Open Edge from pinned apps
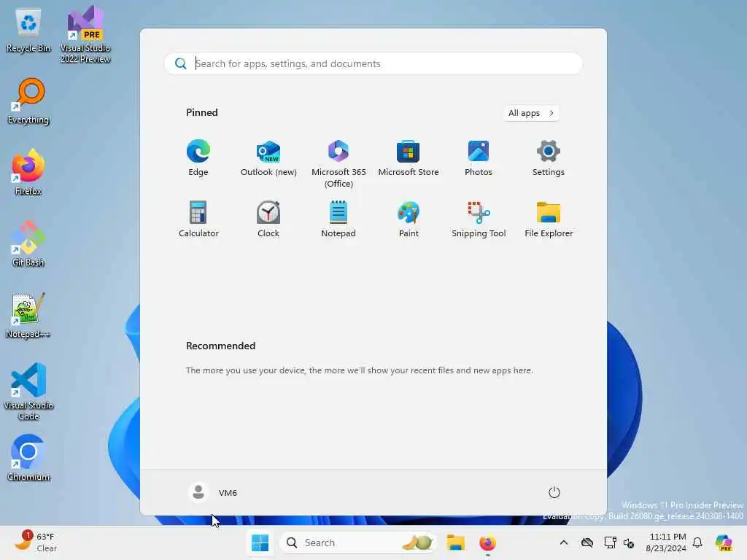The height and width of the screenshot is (560, 747). [x=198, y=158]
